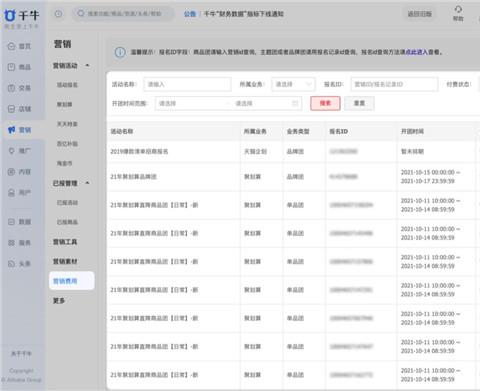The height and width of the screenshot is (391, 480).
Task: Click the 开团时间 column header
Action: click(x=412, y=132)
